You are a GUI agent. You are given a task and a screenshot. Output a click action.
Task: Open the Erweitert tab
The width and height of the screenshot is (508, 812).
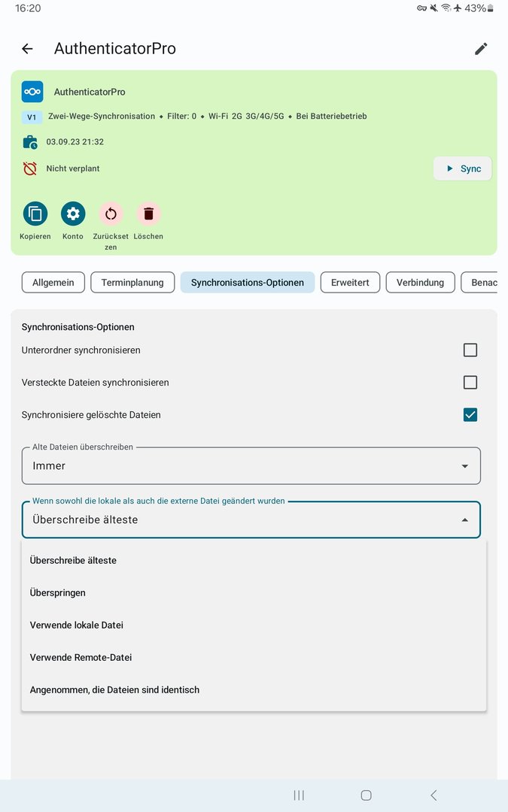(x=350, y=282)
